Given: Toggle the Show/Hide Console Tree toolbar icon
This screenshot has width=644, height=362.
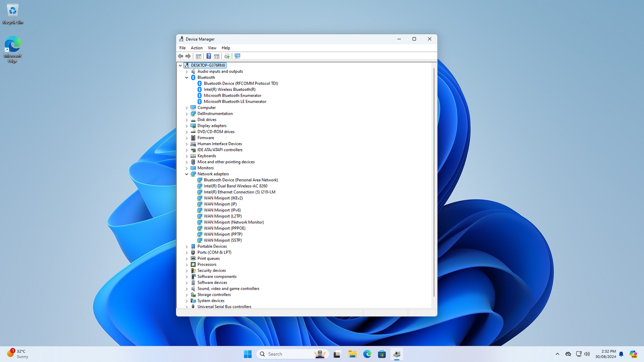Looking at the screenshot, I should pos(198,56).
